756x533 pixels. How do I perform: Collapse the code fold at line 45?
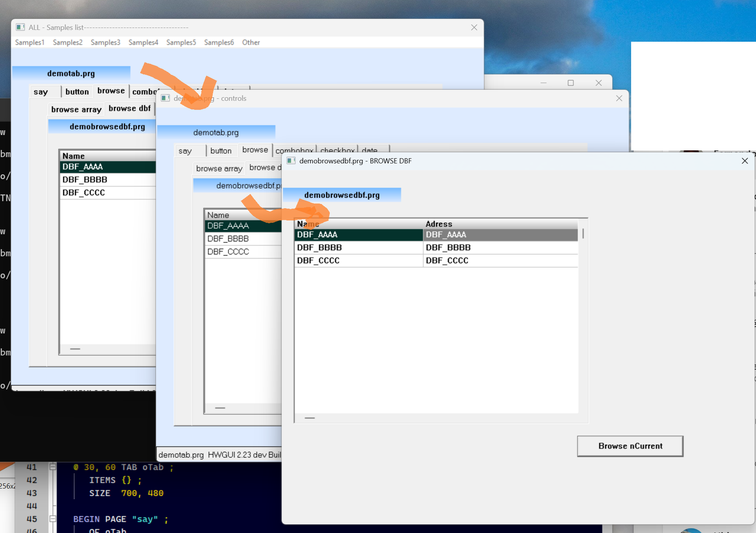point(53,519)
